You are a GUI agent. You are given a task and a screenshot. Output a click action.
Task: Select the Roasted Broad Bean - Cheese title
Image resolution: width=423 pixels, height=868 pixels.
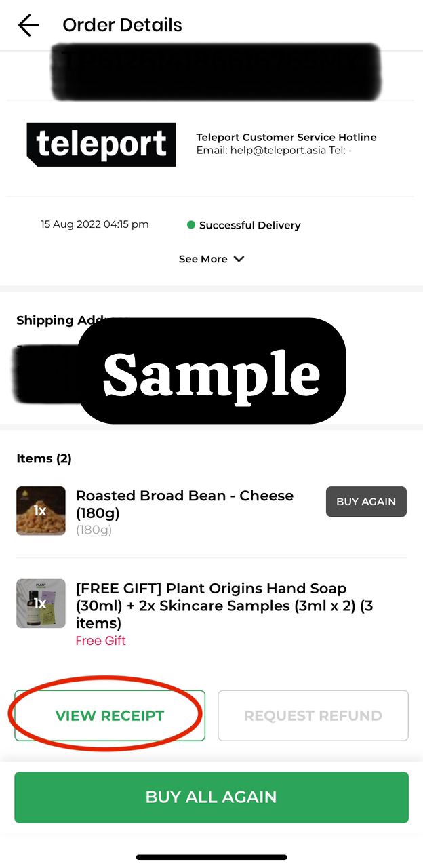click(184, 504)
